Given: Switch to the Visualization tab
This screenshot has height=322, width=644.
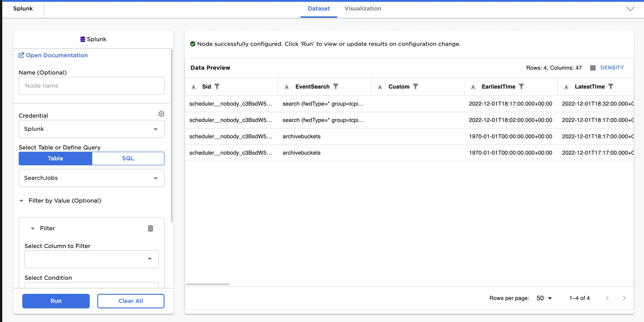Looking at the screenshot, I should point(363,8).
